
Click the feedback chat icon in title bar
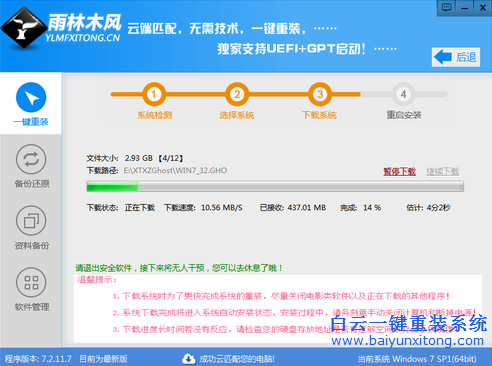click(x=446, y=7)
